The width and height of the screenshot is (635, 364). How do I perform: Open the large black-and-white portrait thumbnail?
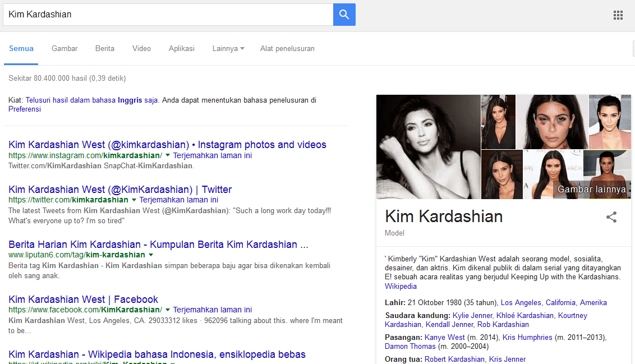pyautogui.click(x=429, y=147)
